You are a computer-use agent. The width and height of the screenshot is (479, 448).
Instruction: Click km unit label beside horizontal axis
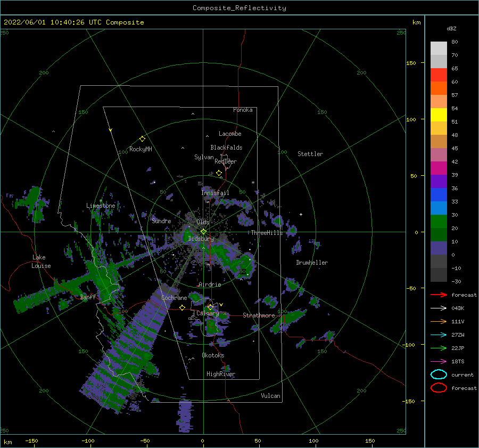coord(8,442)
